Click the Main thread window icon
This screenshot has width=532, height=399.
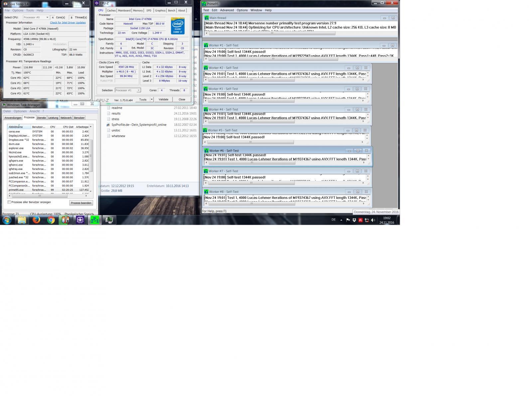[x=206, y=18]
